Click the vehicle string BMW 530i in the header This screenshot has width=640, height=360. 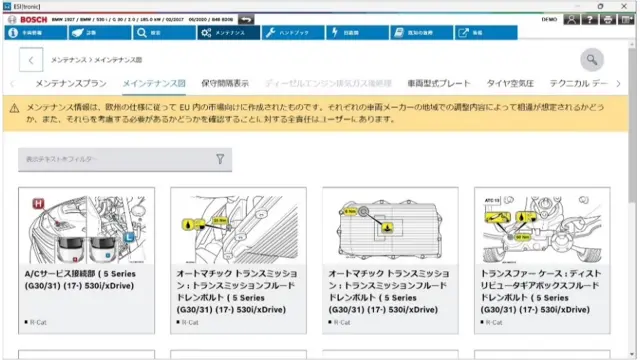click(142, 19)
